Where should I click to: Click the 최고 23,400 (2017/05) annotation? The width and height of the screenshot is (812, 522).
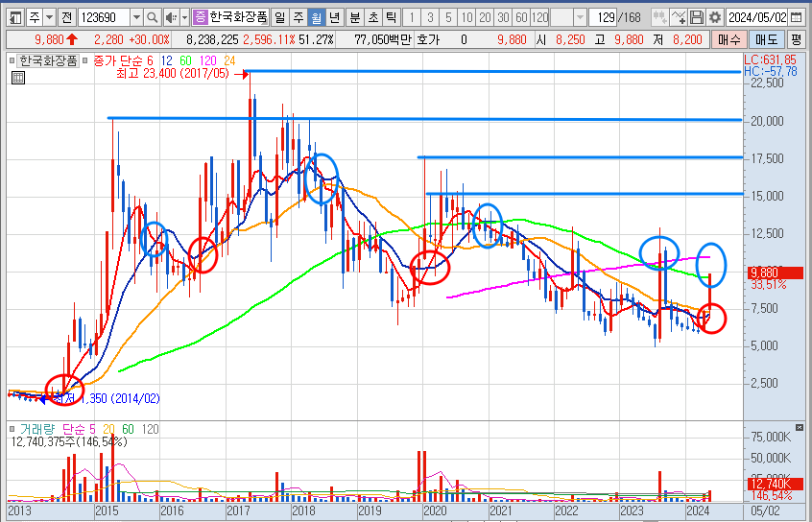pyautogui.click(x=173, y=74)
